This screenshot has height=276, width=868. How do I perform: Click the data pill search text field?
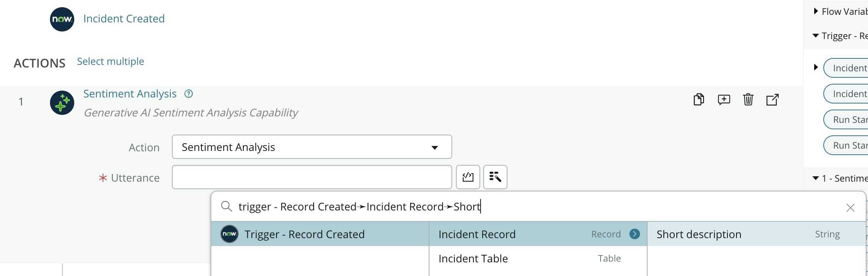pyautogui.click(x=538, y=207)
